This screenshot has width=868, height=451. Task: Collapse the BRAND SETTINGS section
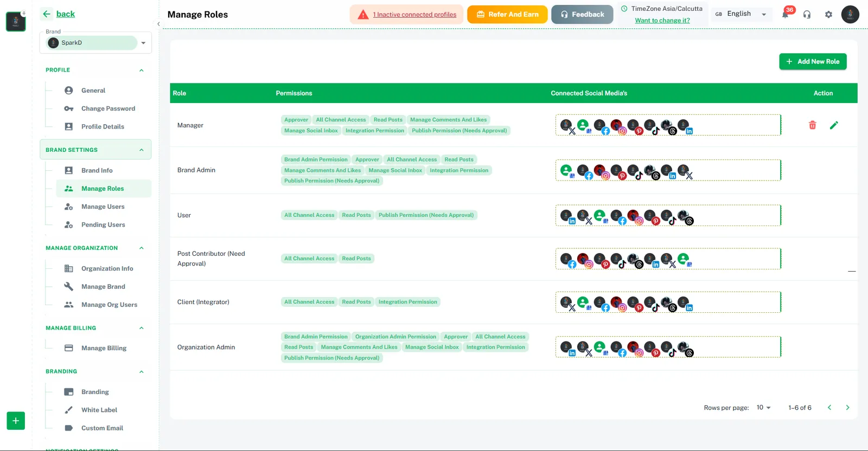(x=142, y=150)
